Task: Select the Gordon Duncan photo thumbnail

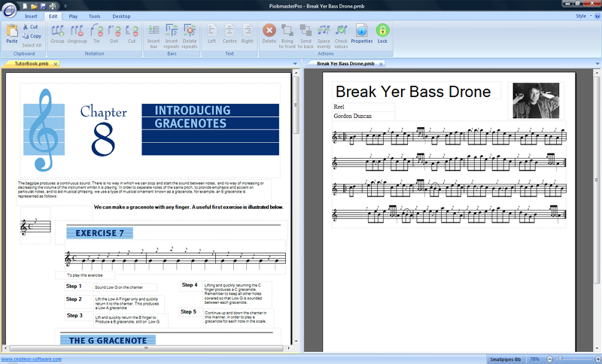Action: (536, 100)
